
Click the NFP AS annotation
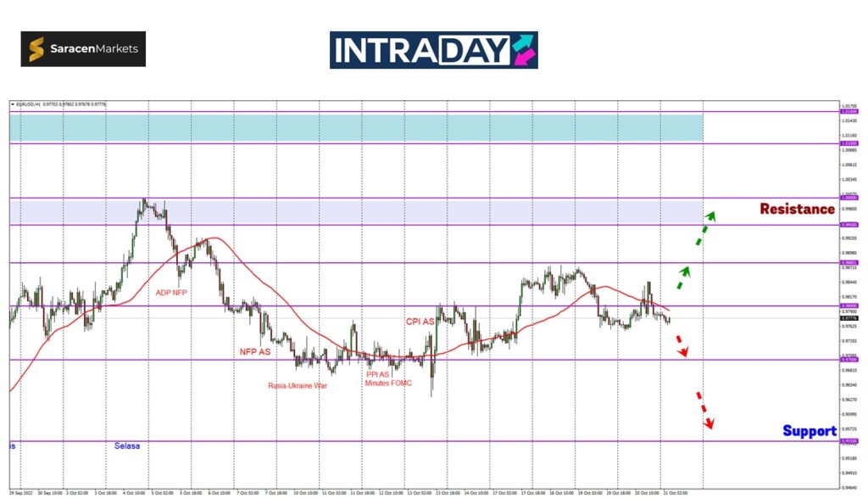tap(254, 351)
